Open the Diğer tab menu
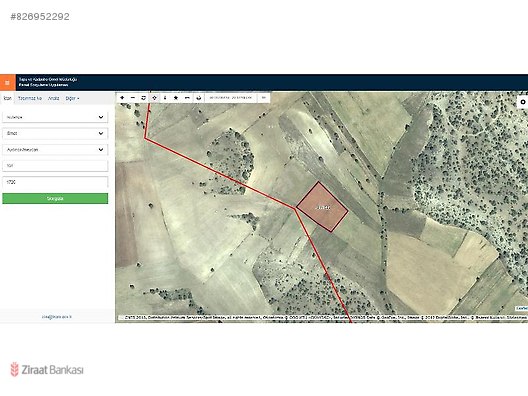The width and height of the screenshot is (528, 396). 72,98
